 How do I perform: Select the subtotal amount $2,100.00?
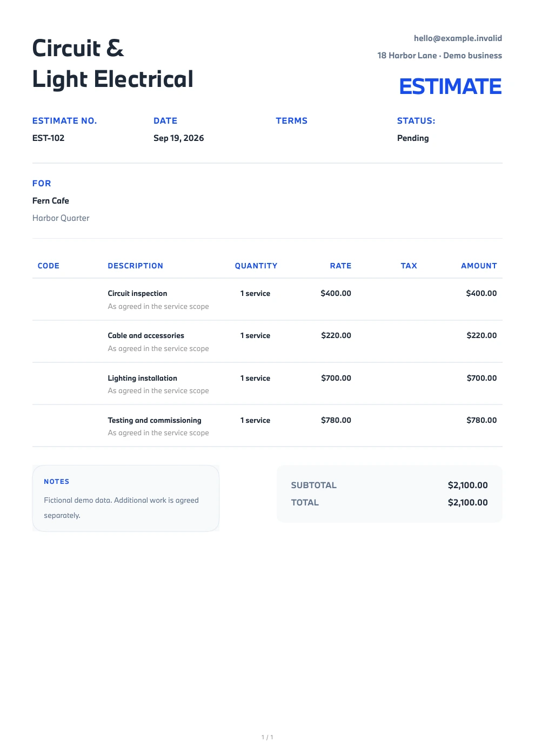pyautogui.click(x=468, y=485)
